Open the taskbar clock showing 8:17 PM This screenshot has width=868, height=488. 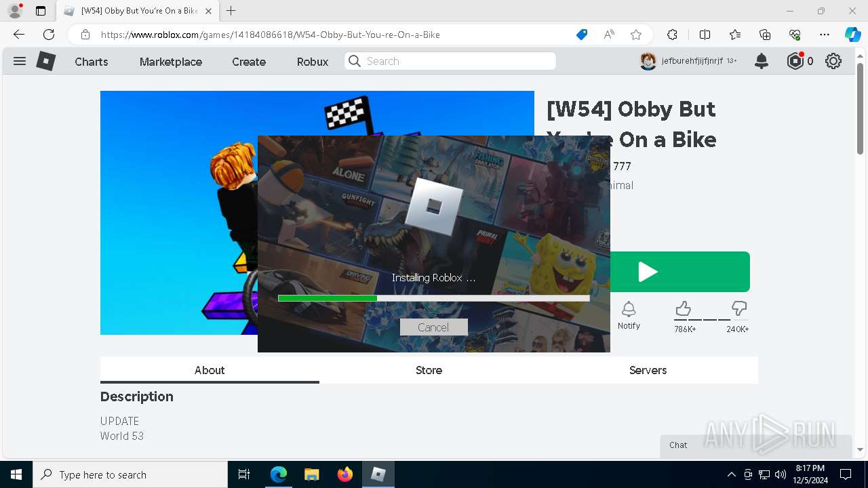click(810, 474)
